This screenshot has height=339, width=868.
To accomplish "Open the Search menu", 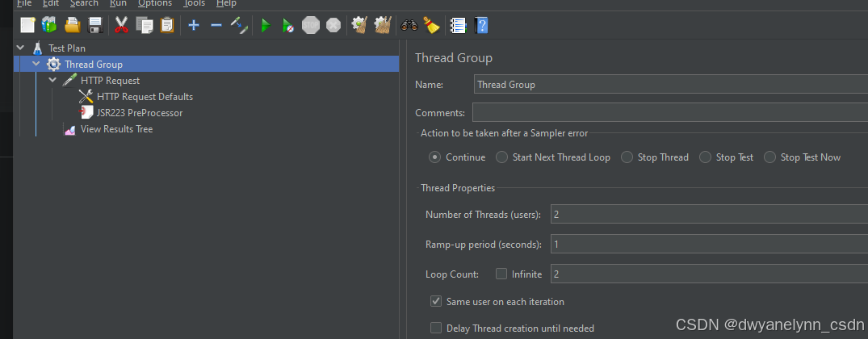I will tap(84, 3).
